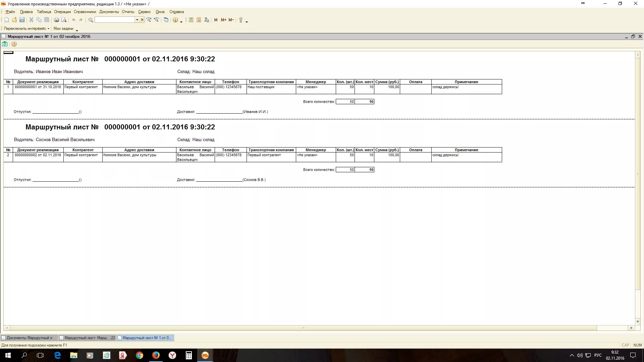This screenshot has height=362, width=644.
Task: Click the info icon in toolbar
Action: 175,20
